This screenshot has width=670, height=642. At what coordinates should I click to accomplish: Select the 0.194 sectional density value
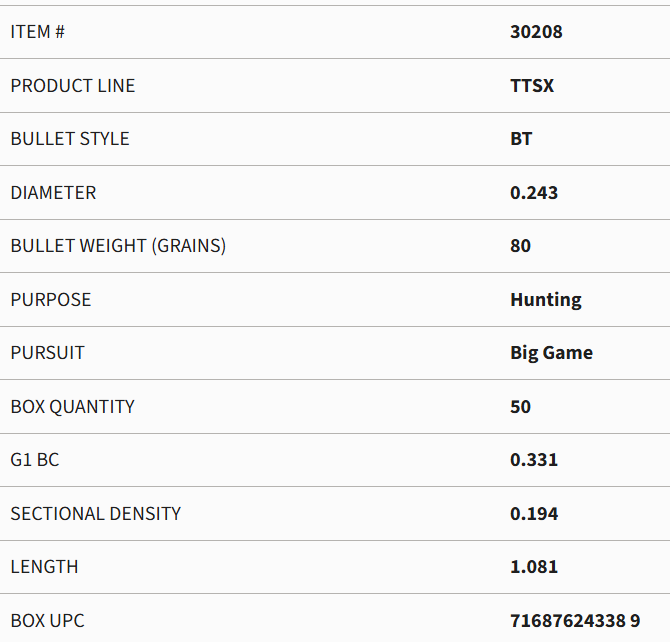tap(534, 514)
